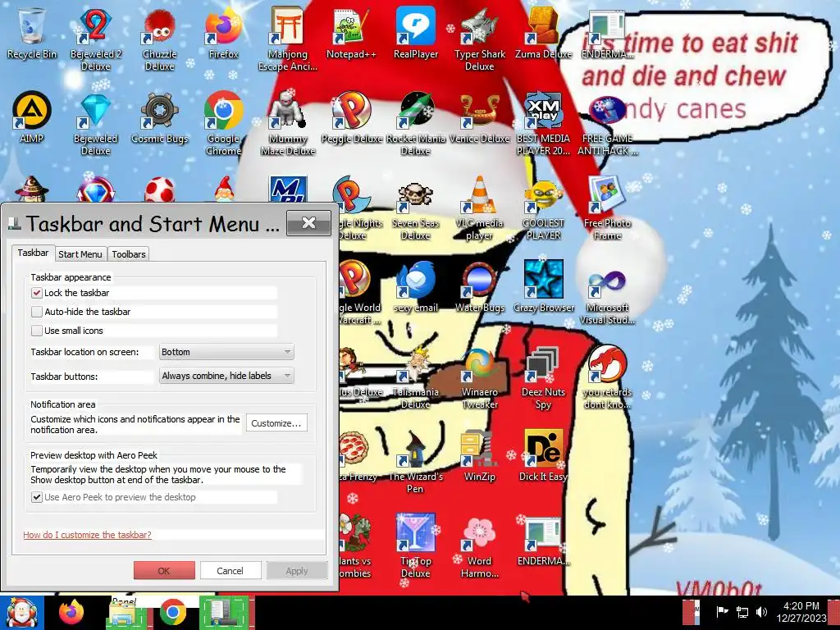Open Chuzzle Deluxe desktop shortcut
Image resolution: width=840 pixels, height=630 pixels.
pyautogui.click(x=160, y=39)
